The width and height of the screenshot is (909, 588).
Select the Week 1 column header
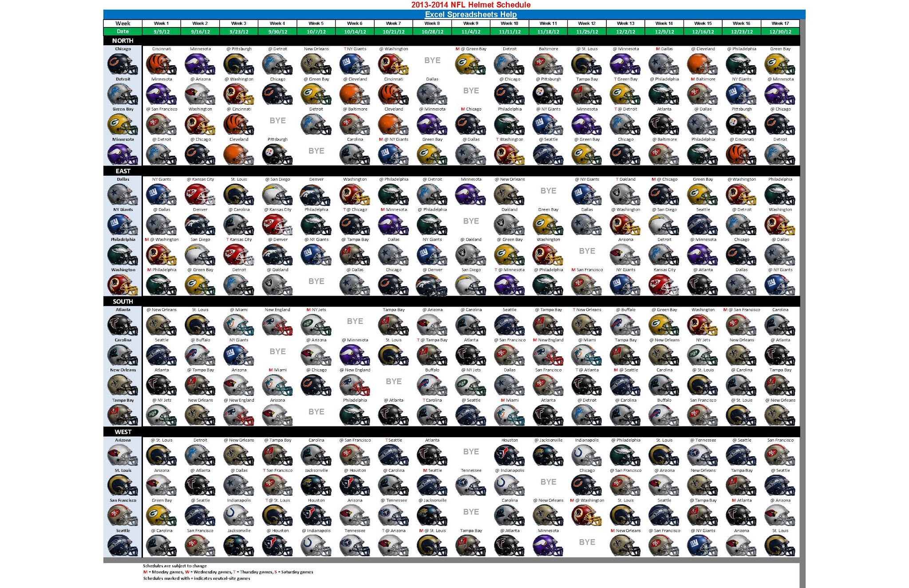coord(161,24)
